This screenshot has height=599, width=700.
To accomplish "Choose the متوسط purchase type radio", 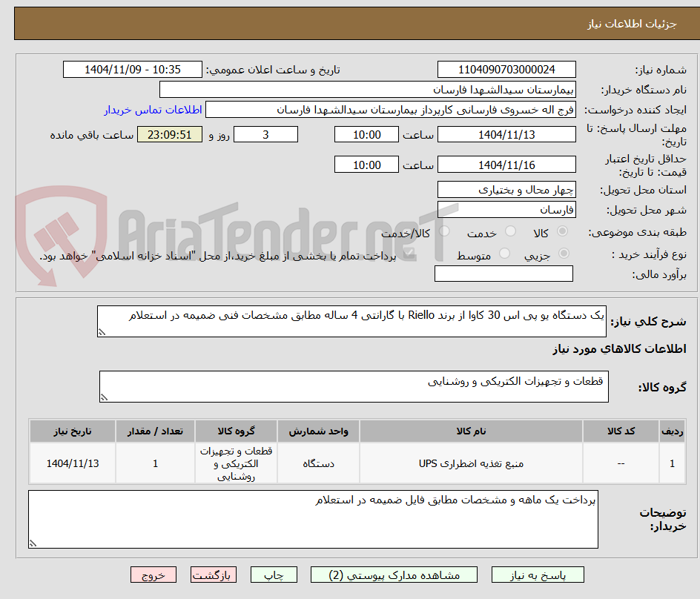I will (x=504, y=254).
